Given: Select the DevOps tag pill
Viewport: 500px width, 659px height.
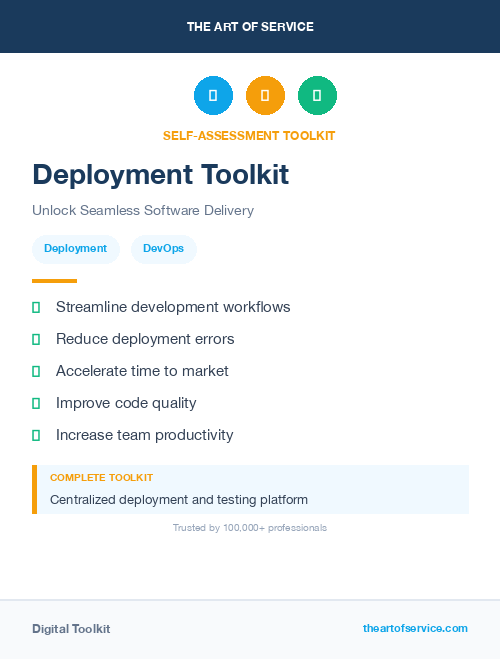Looking at the screenshot, I should coord(163,249).
